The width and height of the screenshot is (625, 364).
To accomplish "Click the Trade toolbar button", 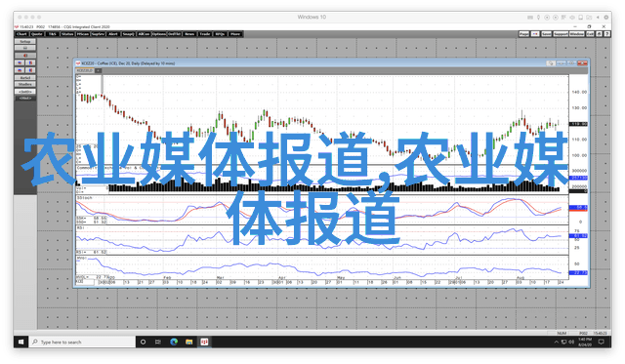I will click(204, 34).
